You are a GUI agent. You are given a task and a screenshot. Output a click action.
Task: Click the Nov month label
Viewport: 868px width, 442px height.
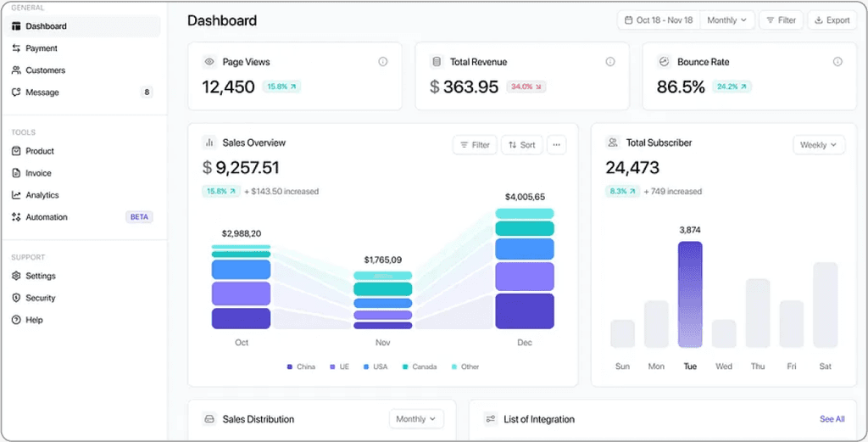[x=383, y=343]
